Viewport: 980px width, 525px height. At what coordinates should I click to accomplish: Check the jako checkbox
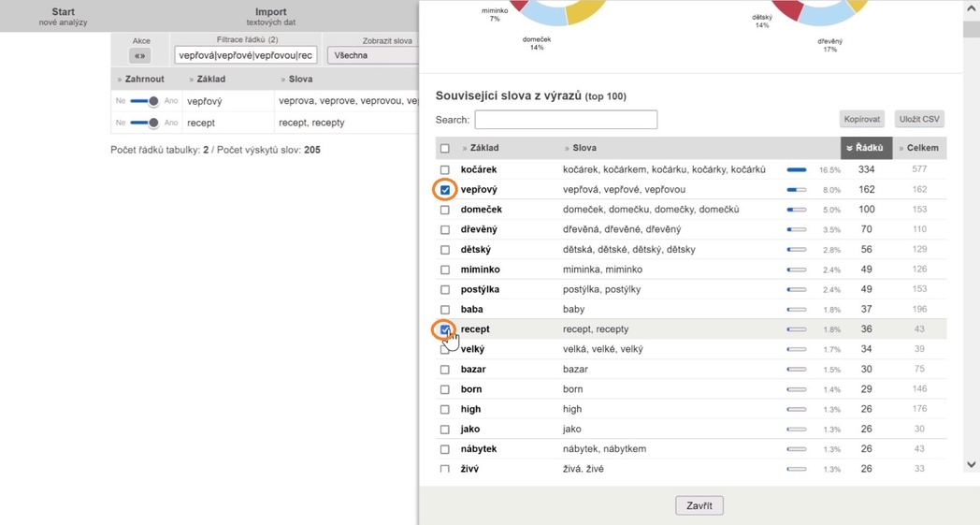445,430
